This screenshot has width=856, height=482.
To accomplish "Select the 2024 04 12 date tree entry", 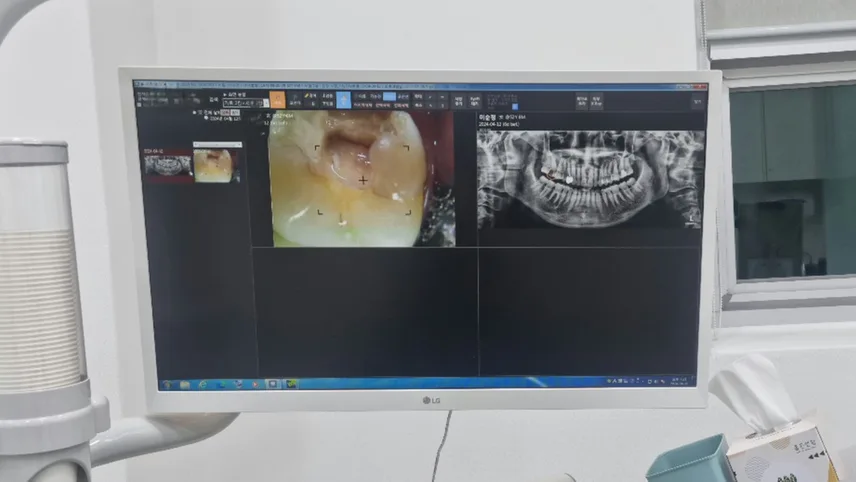I will click(224, 118).
